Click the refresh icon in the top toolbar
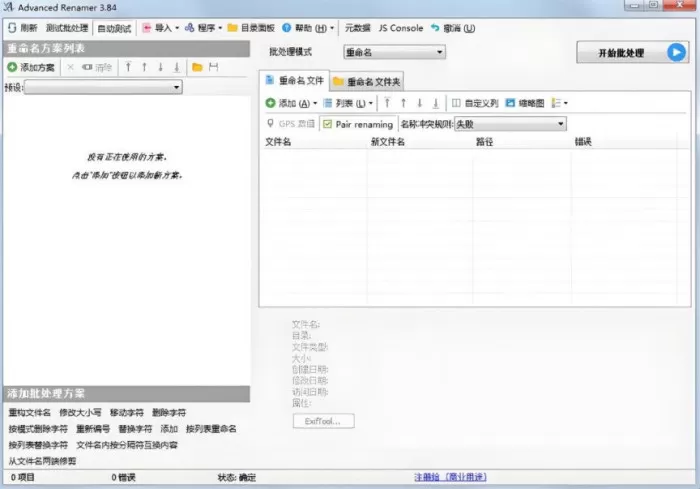700x489 pixels. (12, 28)
